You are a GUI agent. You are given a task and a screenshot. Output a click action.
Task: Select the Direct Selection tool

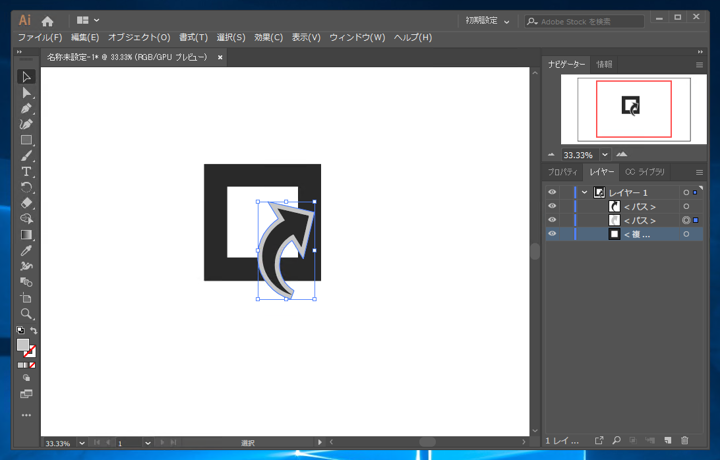pos(26,93)
